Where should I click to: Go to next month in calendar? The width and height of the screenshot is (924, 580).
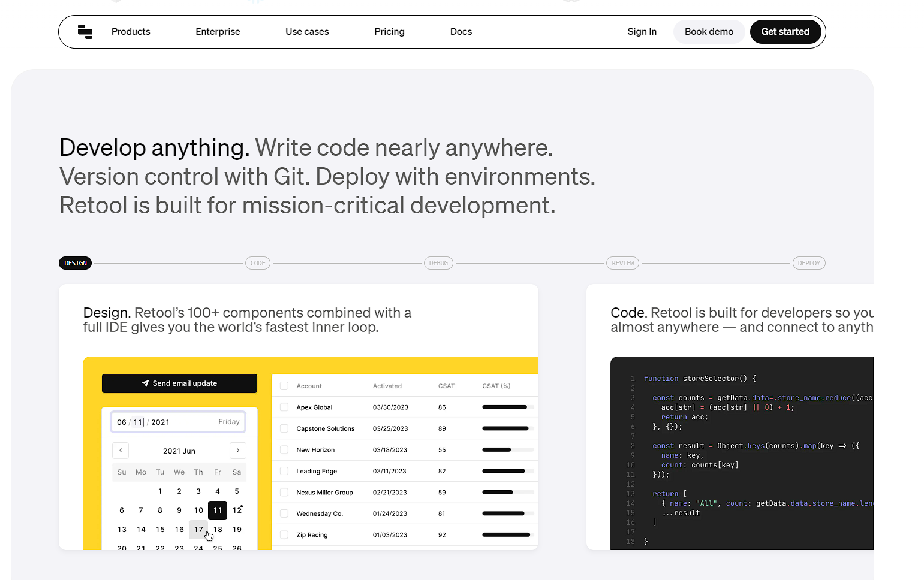238,451
